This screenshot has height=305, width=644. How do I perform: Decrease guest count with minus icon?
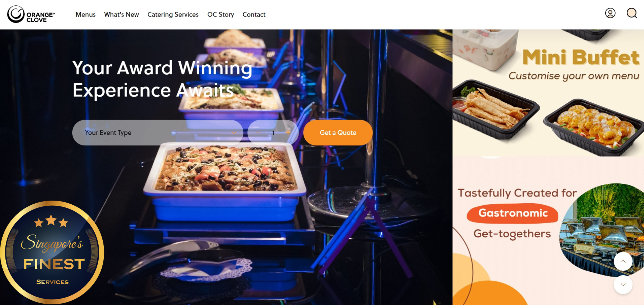pos(258,133)
